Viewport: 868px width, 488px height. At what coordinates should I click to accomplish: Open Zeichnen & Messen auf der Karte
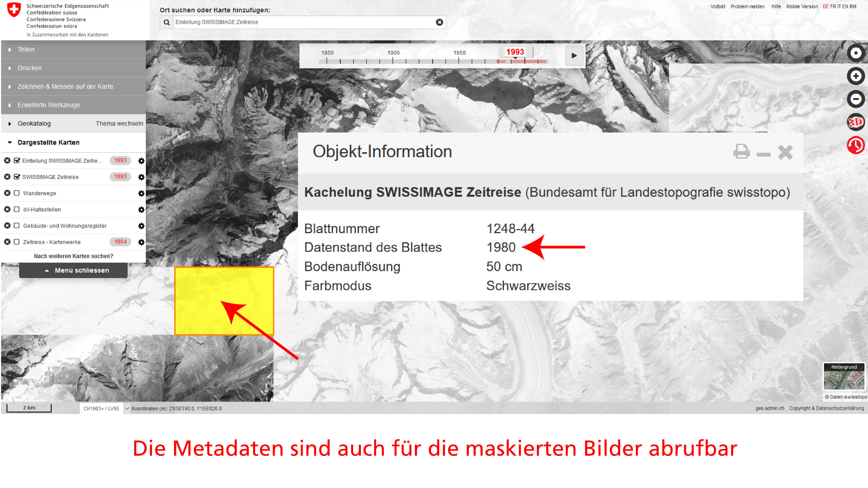(x=65, y=87)
